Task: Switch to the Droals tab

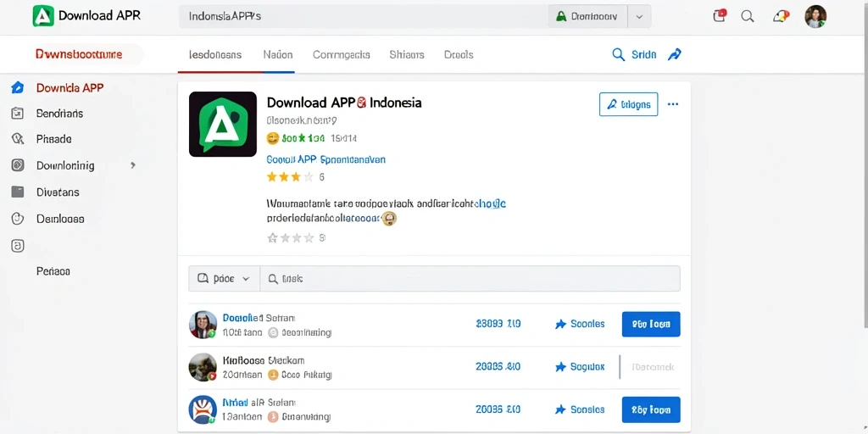Action: pos(459,55)
